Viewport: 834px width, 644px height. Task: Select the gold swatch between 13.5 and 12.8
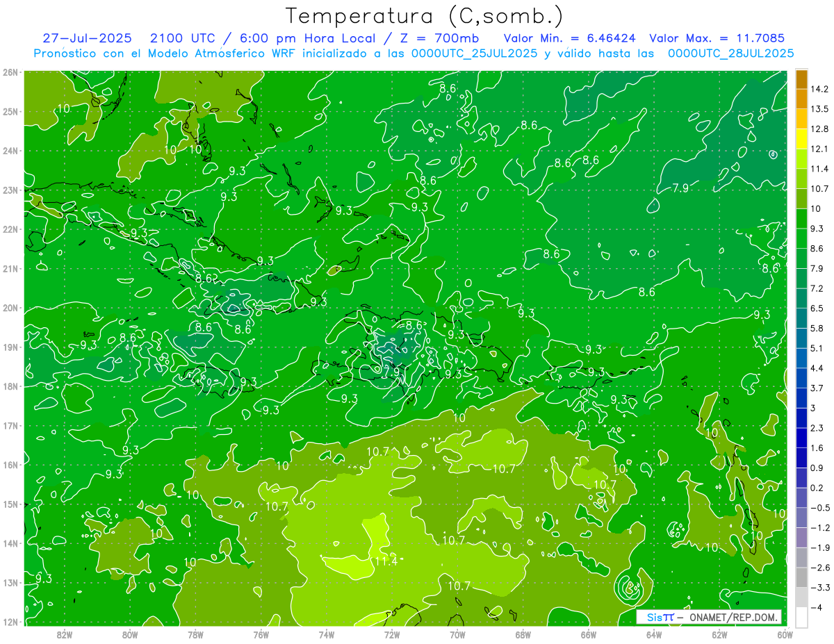click(801, 119)
